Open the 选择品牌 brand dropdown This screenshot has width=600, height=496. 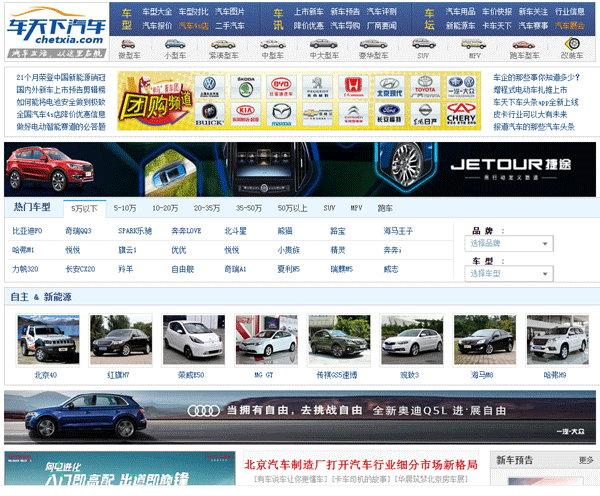[x=509, y=243]
